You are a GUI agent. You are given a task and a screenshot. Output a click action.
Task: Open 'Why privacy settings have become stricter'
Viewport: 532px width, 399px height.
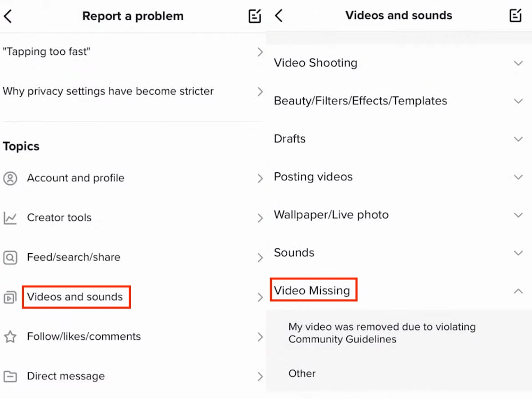point(108,91)
